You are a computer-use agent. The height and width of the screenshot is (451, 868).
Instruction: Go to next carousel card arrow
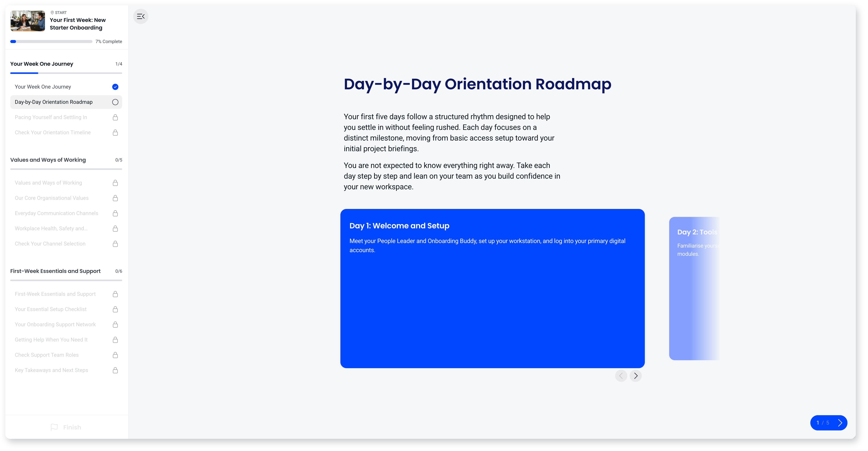coord(635,375)
